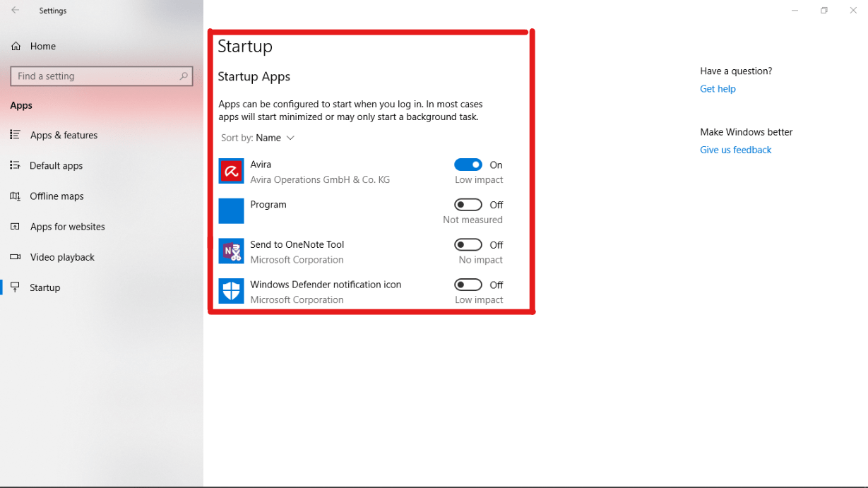Viewport: 868px width, 488px height.
Task: Enable Windows Defender notification icon toggle
Action: (x=468, y=285)
